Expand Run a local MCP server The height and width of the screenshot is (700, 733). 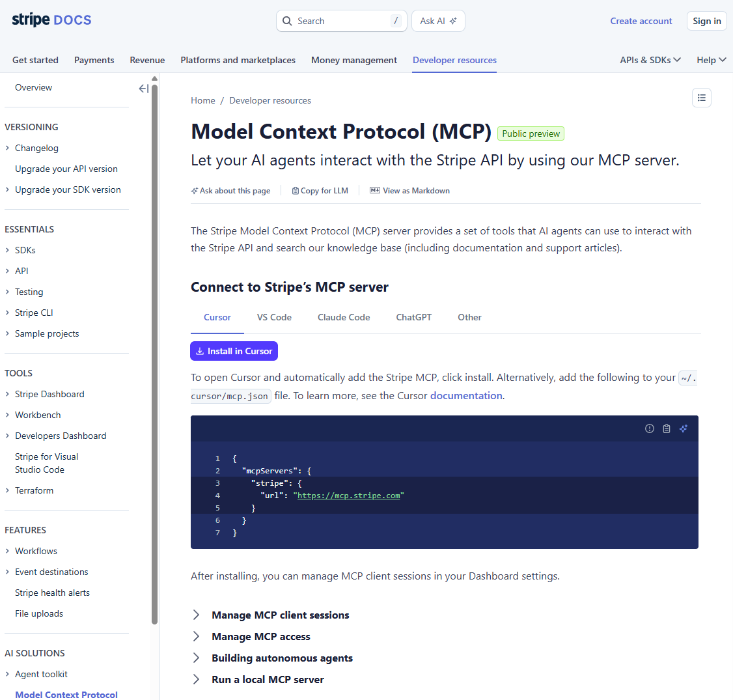coord(268,680)
